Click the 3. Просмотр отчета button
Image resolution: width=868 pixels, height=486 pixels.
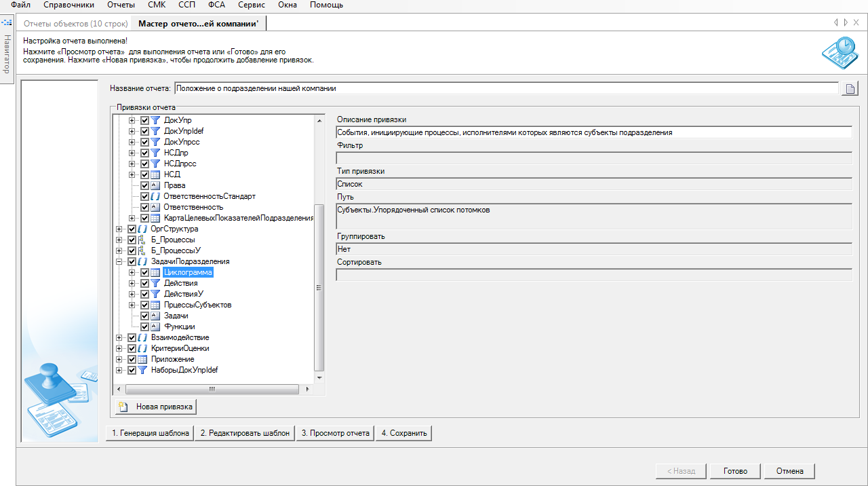tap(335, 433)
